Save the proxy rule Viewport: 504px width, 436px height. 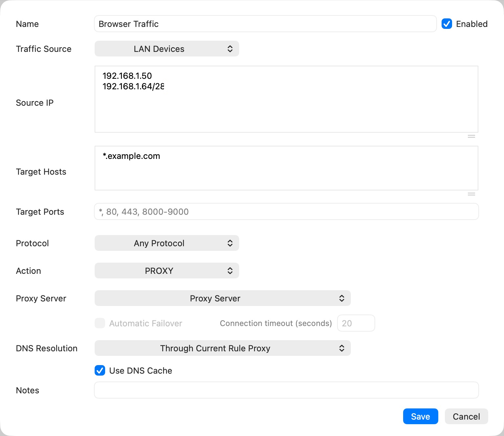coord(421,417)
